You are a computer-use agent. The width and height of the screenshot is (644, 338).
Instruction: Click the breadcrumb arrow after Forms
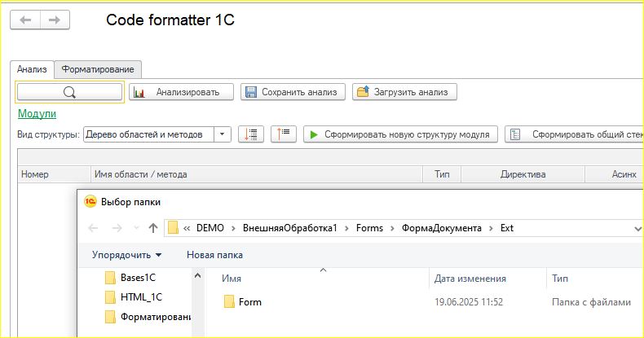392,229
